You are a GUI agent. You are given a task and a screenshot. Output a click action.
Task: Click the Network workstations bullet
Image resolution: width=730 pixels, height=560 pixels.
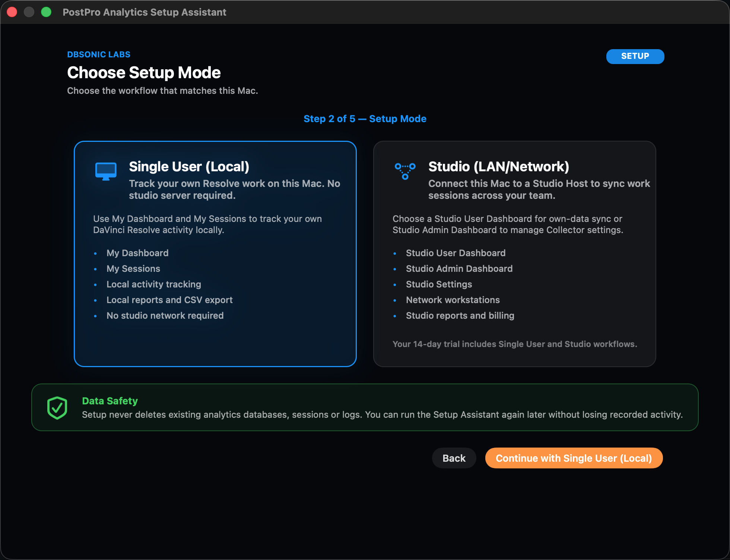pyautogui.click(x=453, y=300)
